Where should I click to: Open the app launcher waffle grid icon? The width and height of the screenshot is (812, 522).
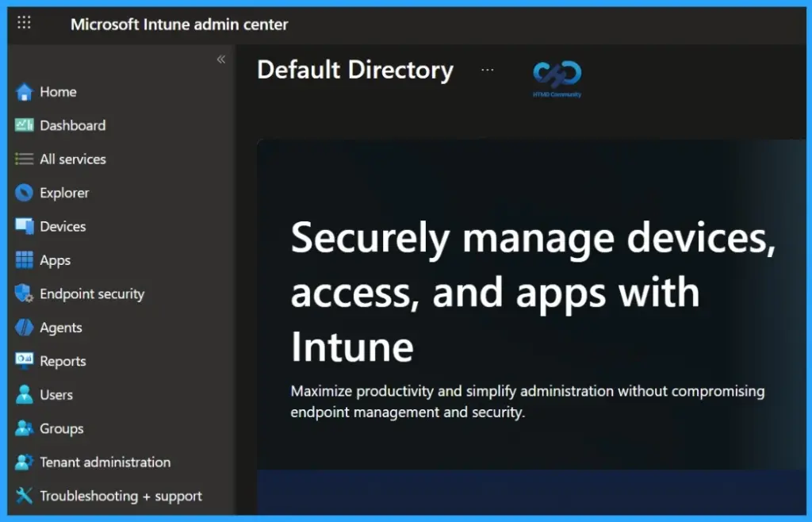click(24, 23)
